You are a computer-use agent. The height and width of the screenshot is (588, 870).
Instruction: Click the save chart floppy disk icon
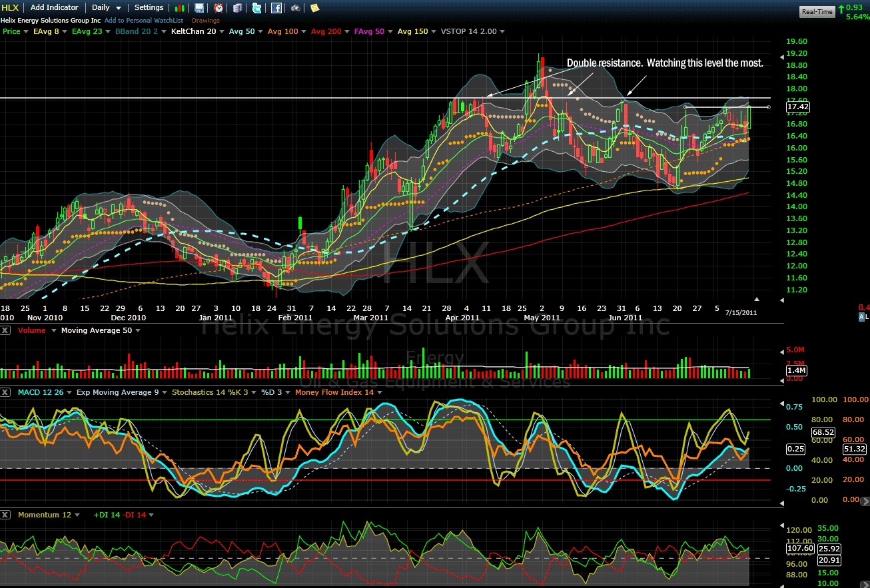[x=199, y=8]
